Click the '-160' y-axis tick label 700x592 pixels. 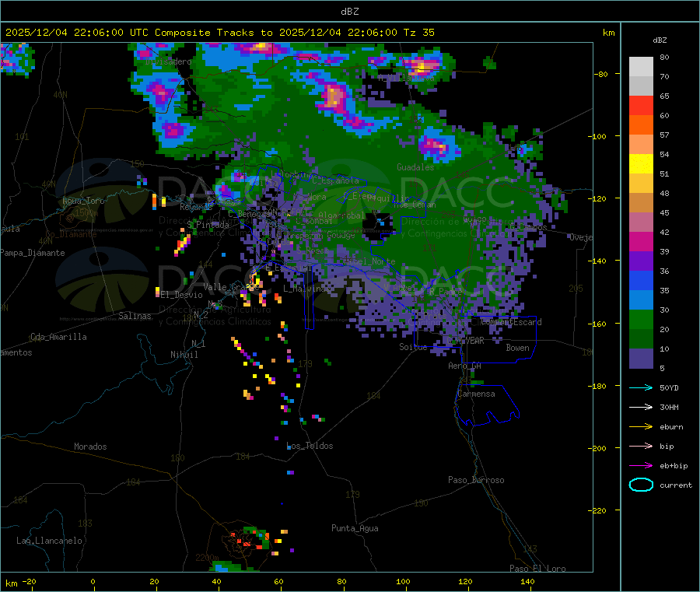pyautogui.click(x=598, y=324)
